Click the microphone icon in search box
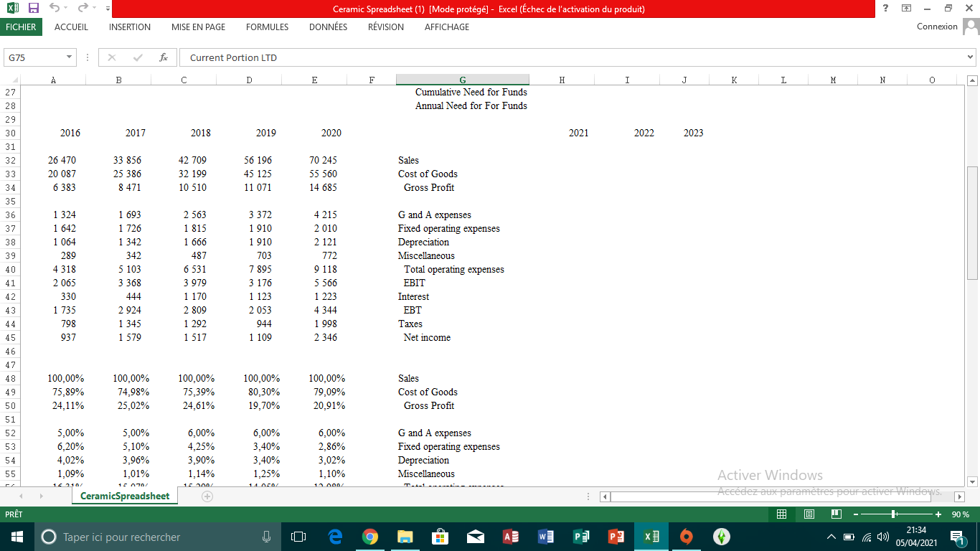 266,537
